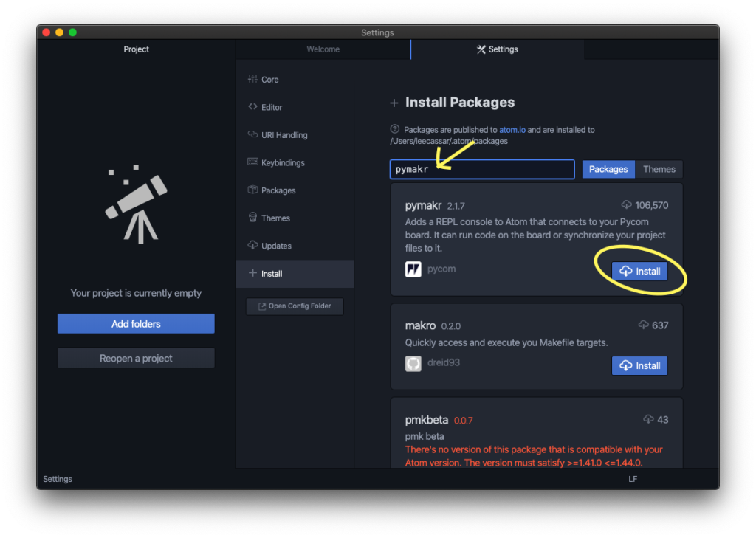The width and height of the screenshot is (756, 538).
Task: Click the makro download count icon
Action: (644, 325)
